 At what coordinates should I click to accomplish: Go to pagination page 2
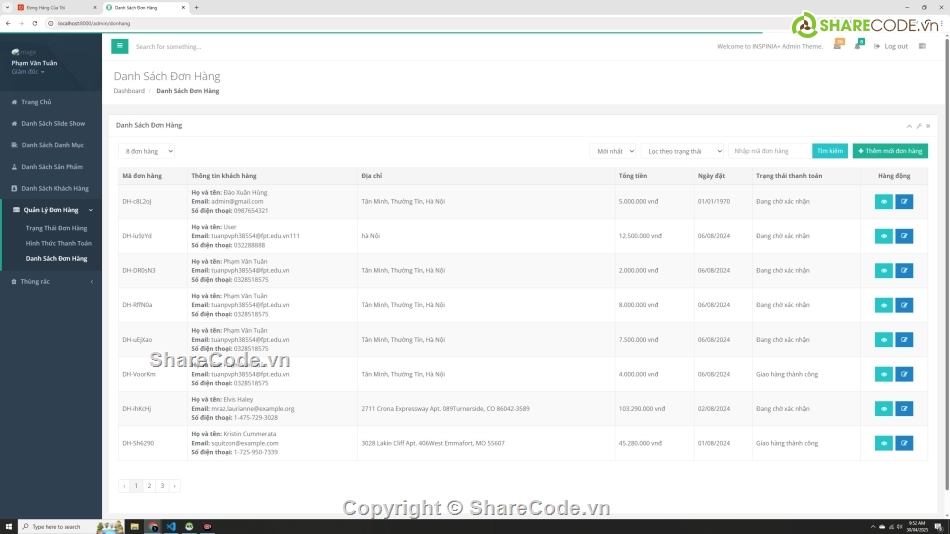[x=149, y=486]
